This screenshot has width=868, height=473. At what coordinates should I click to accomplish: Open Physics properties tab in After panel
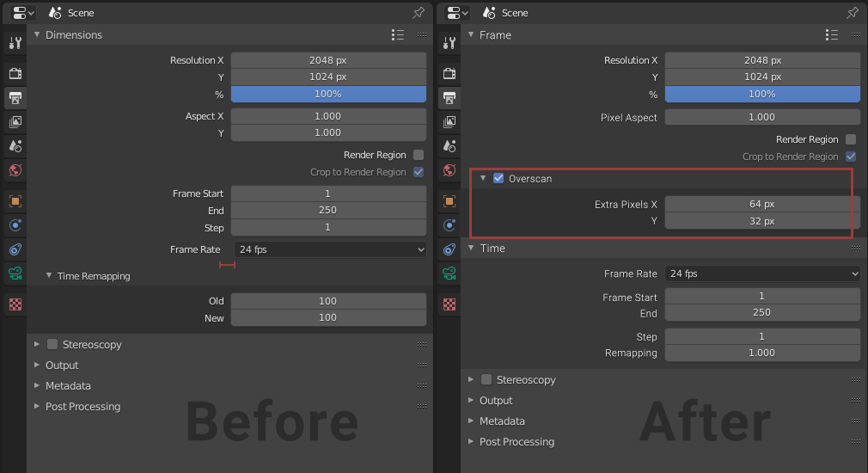pos(449,225)
